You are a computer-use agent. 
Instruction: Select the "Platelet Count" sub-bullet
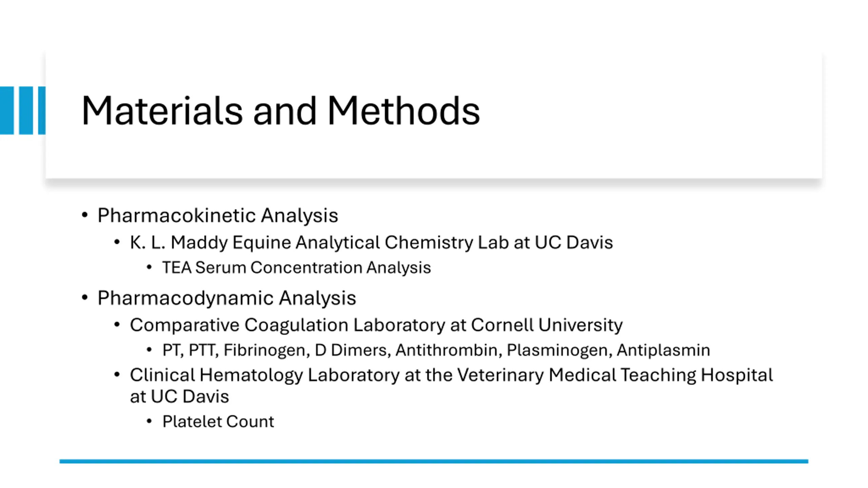click(218, 422)
